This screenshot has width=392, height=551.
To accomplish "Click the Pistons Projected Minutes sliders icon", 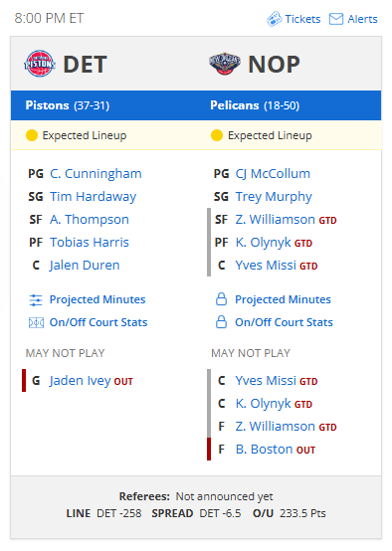I will 36,299.
